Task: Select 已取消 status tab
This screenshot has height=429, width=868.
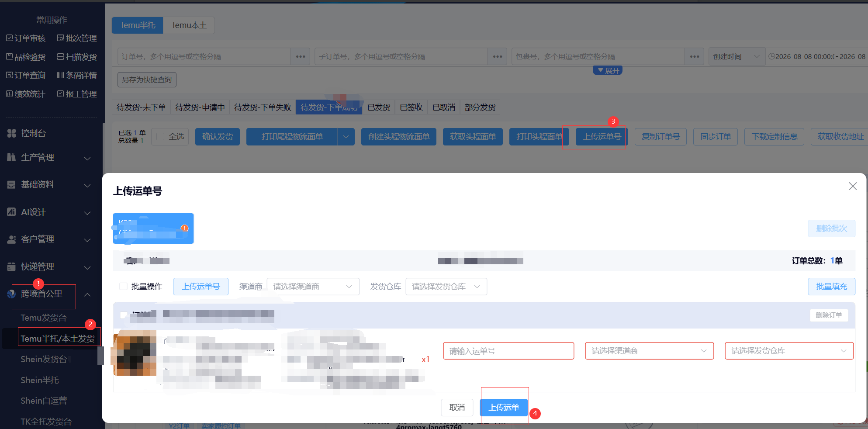Action: (444, 107)
